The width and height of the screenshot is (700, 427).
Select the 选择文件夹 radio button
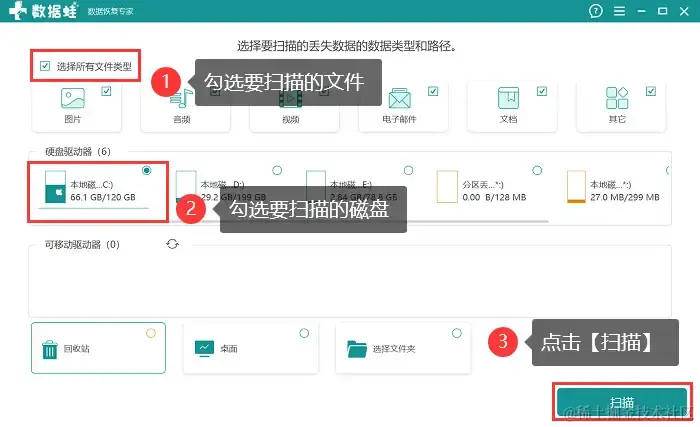(457, 333)
